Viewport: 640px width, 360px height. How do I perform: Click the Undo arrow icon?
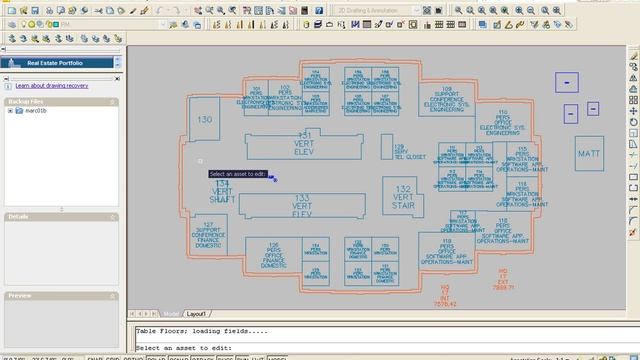click(x=159, y=10)
